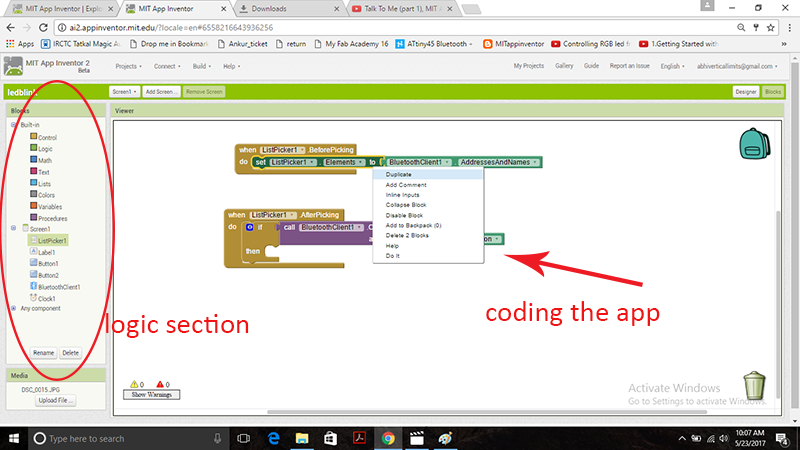Open the My Projects link
Screen dimensions: 800x450
[529, 66]
